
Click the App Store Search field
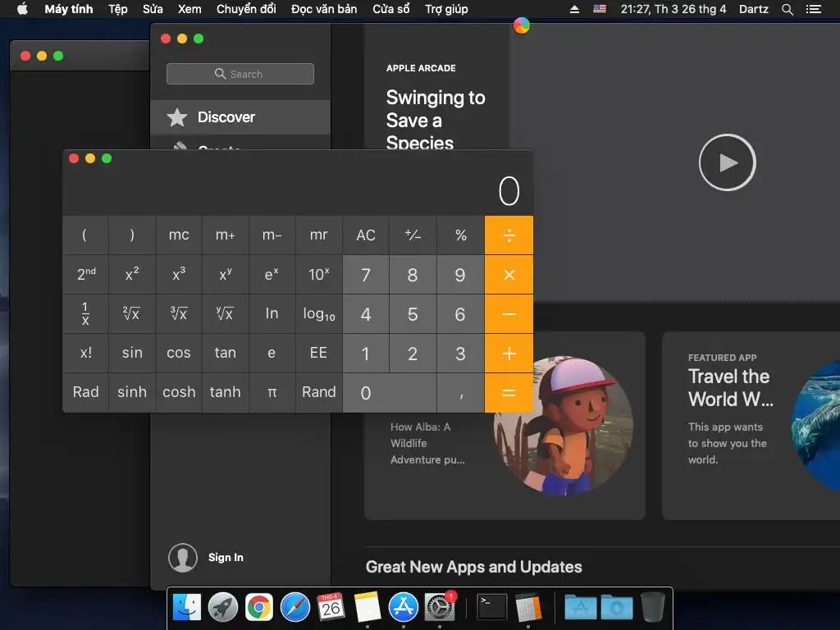point(240,74)
